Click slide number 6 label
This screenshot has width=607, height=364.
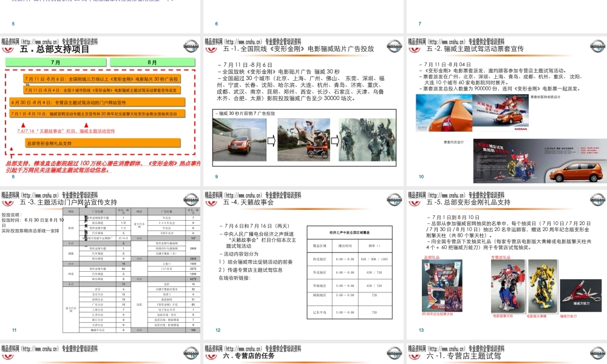click(x=217, y=24)
